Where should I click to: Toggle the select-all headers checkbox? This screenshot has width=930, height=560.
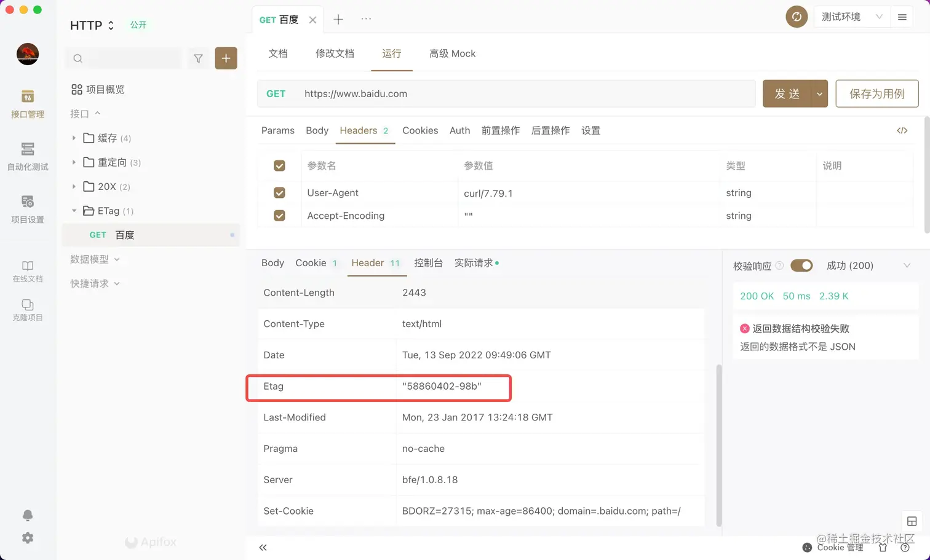279,166
